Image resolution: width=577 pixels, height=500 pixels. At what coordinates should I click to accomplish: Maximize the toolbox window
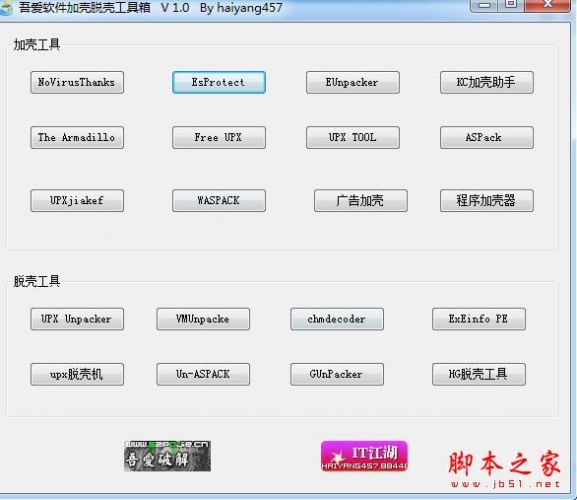511,5
